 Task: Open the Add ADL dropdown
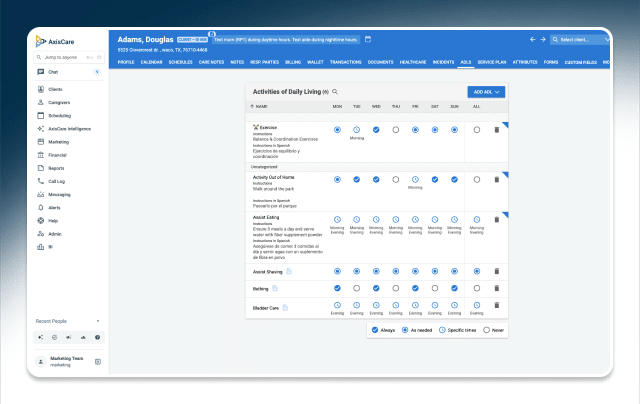pyautogui.click(x=486, y=92)
